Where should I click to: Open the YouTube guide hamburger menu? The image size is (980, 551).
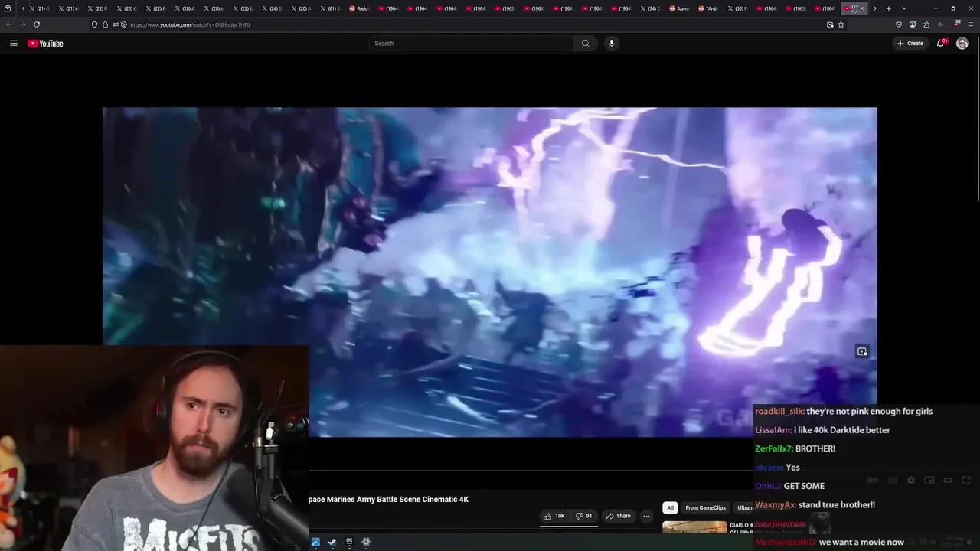tap(13, 44)
